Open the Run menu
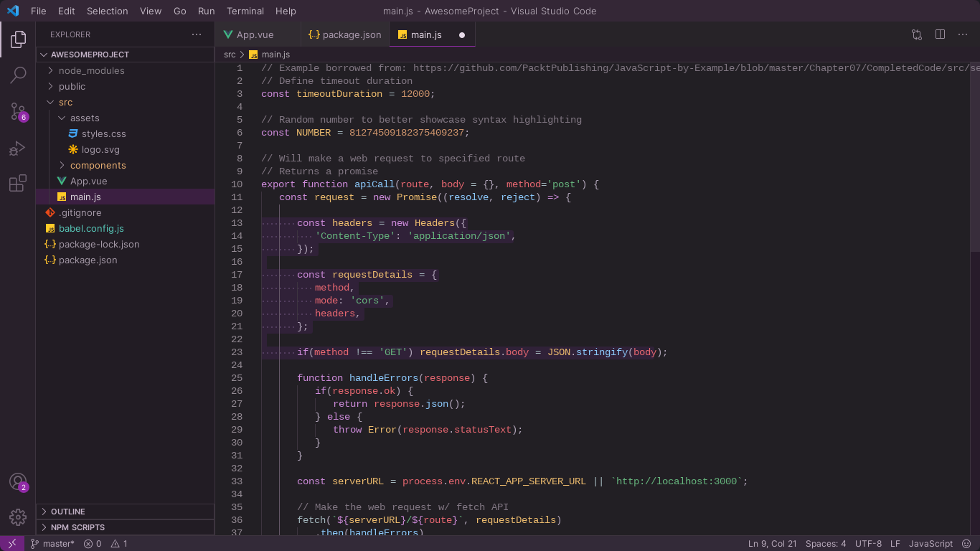 tap(206, 11)
